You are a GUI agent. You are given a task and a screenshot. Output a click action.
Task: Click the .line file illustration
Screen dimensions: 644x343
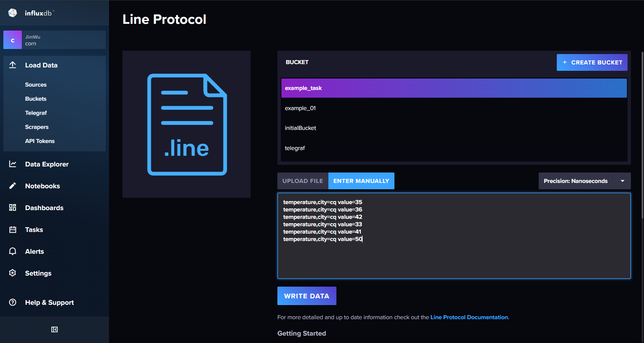(187, 124)
